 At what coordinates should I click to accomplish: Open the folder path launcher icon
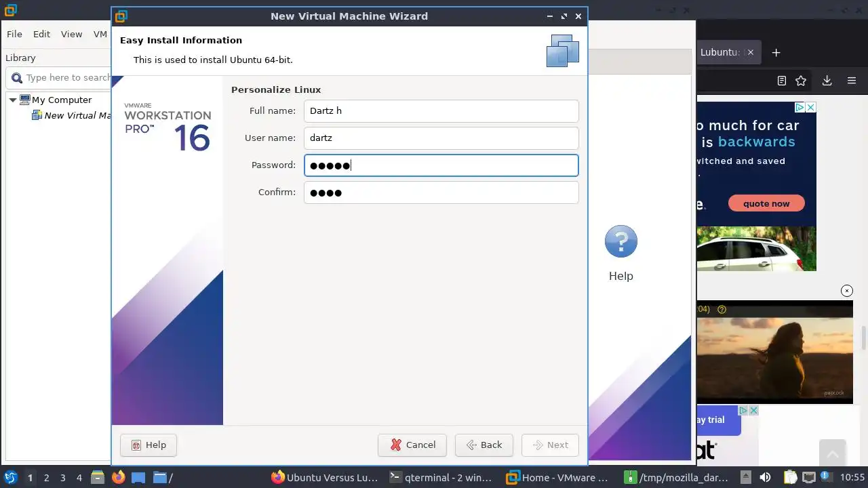pos(163,478)
